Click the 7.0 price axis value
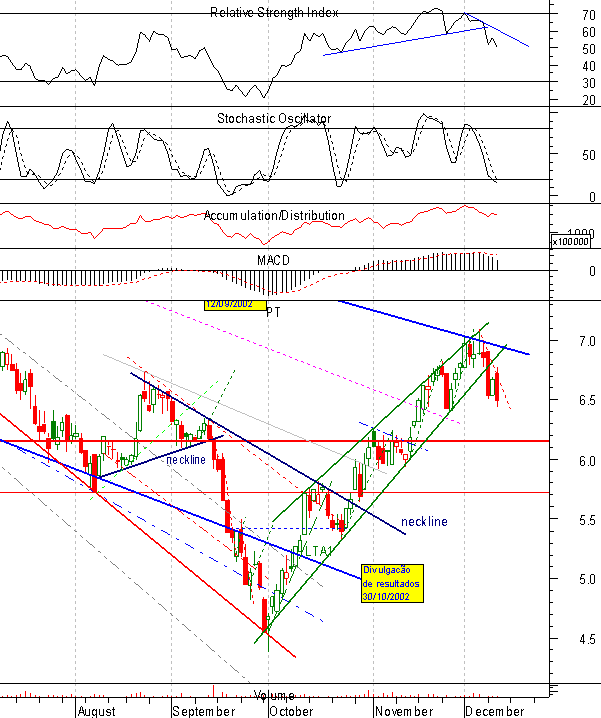The image size is (601, 718). tap(587, 341)
